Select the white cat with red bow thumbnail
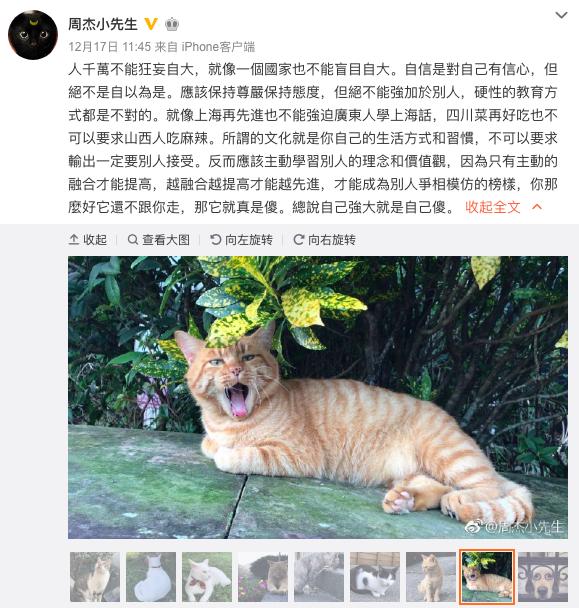This screenshot has width=579, height=608. (207, 577)
